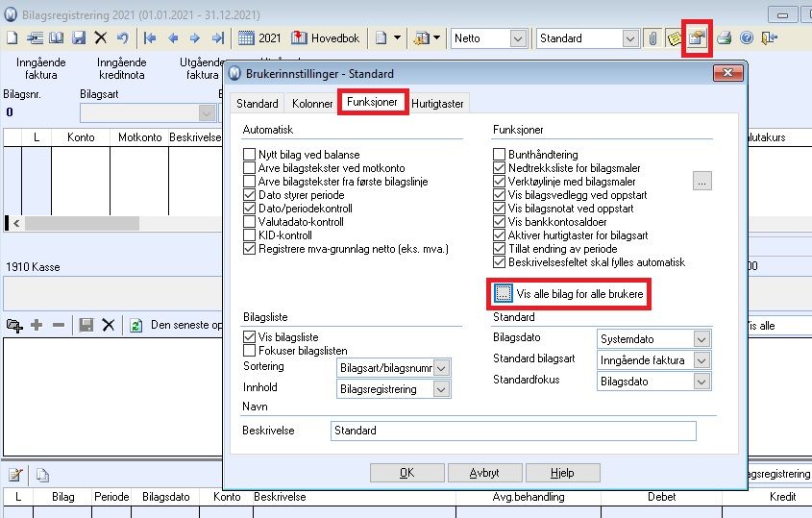
Task: Go to last record arrow
Action: (217, 37)
